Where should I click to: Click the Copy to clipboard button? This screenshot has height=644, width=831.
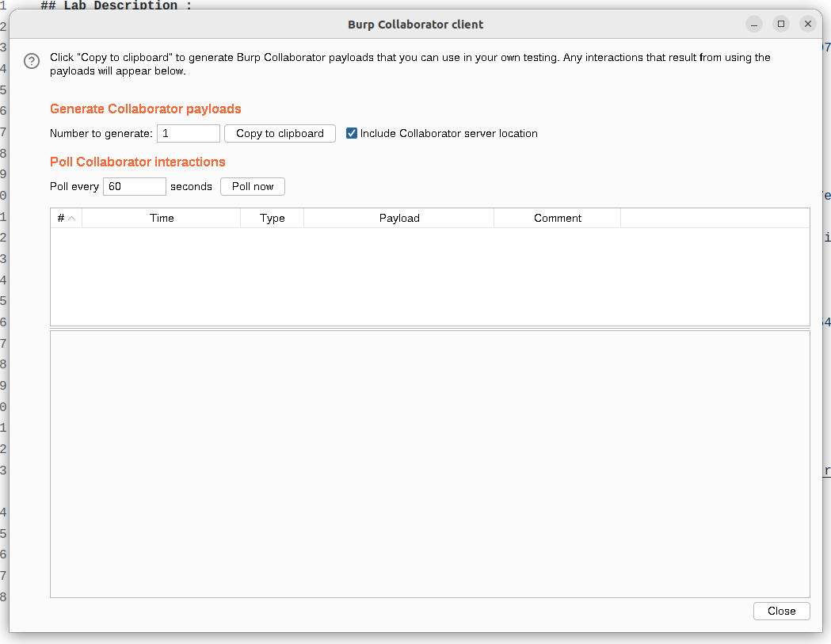(x=280, y=134)
